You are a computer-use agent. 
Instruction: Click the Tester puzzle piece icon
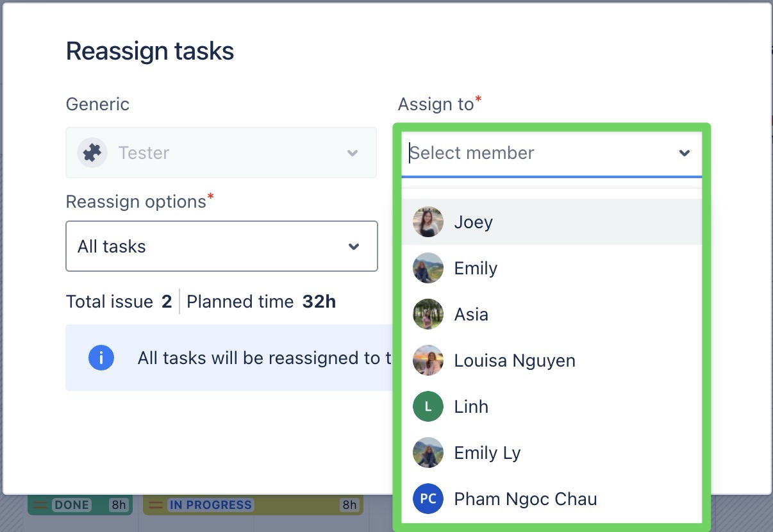click(x=92, y=153)
